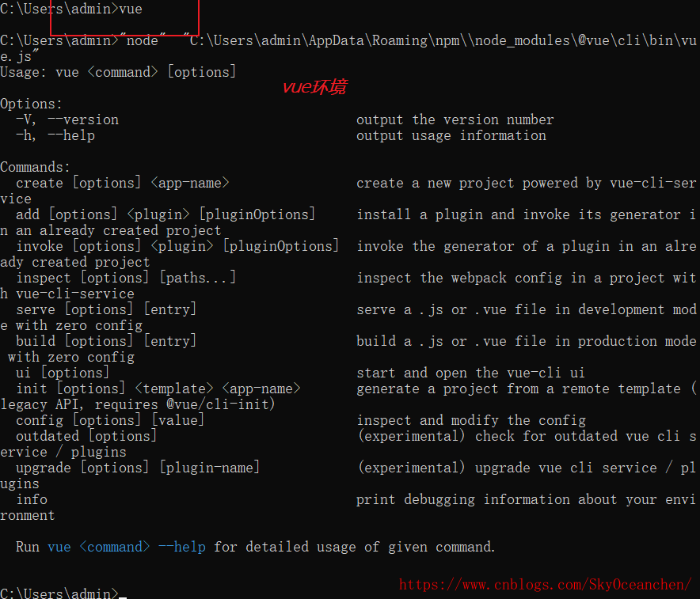This screenshot has width=700, height=599.
Task: Click 'create [options] <app-name>' command
Action: [x=123, y=183]
